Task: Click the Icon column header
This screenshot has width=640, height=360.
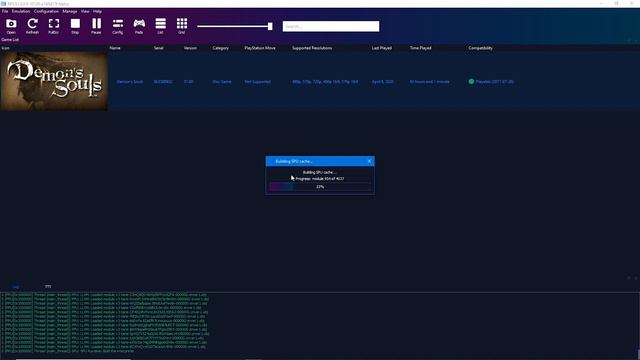Action: (5, 48)
